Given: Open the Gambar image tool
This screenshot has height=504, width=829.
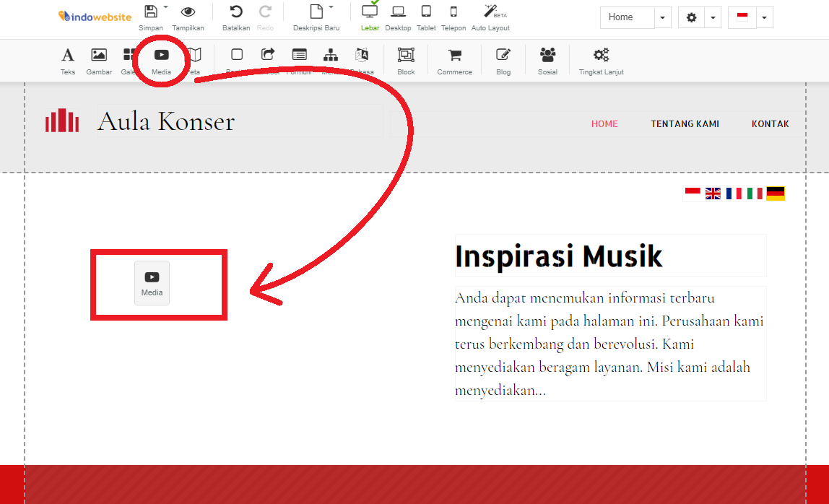Looking at the screenshot, I should tap(98, 61).
